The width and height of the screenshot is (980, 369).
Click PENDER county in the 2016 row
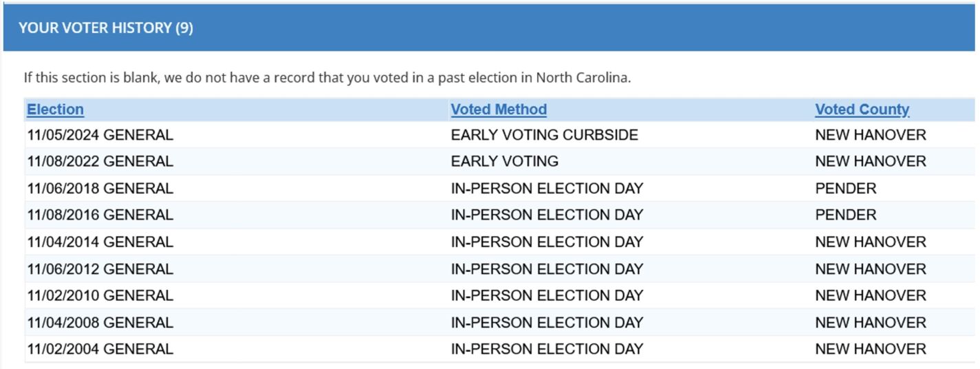click(846, 215)
